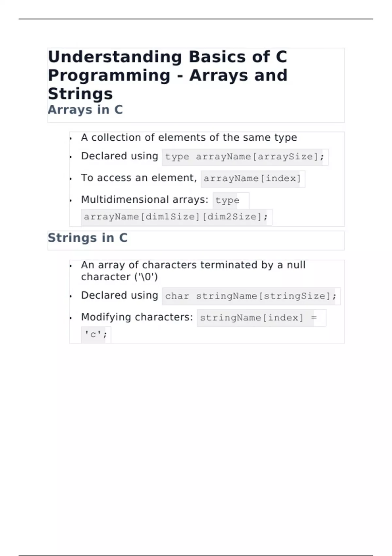Click the 'arrayName[dim1Size][dim2Size];' code snippet
392x556 pixels.
(176, 217)
